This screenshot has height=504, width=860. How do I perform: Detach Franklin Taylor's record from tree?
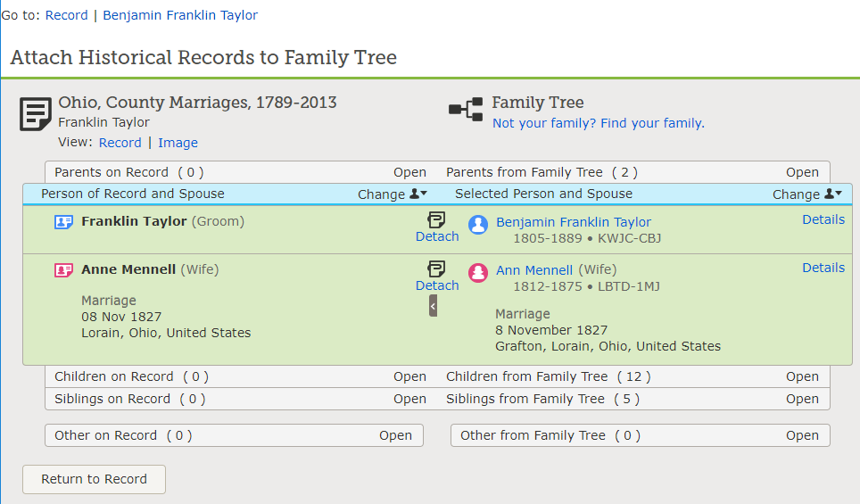[437, 227]
